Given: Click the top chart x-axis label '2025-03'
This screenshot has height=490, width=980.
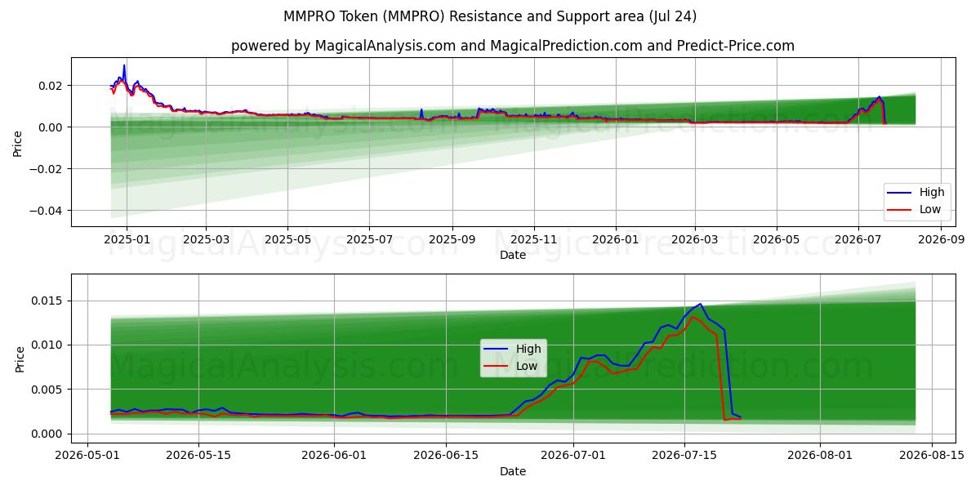Looking at the screenshot, I should [205, 240].
